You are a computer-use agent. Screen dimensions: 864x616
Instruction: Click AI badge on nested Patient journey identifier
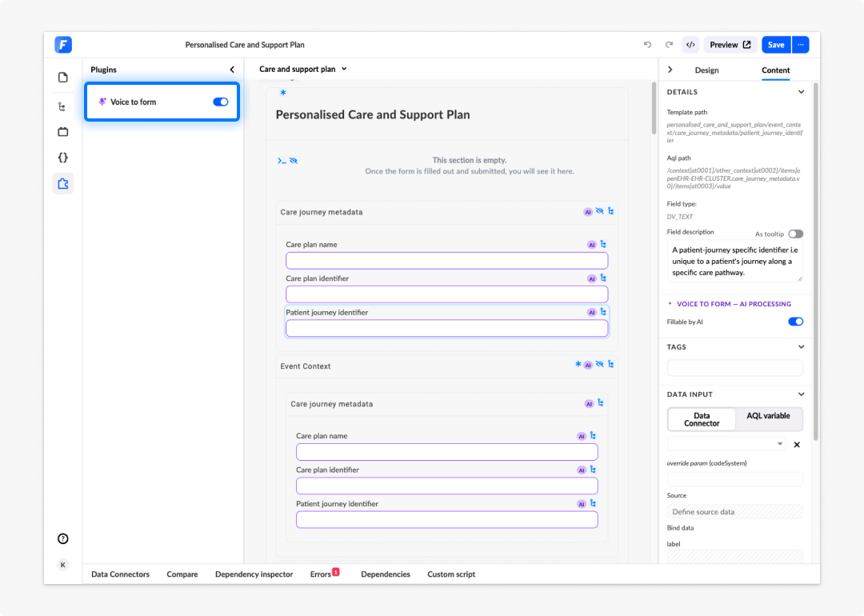[x=582, y=504]
